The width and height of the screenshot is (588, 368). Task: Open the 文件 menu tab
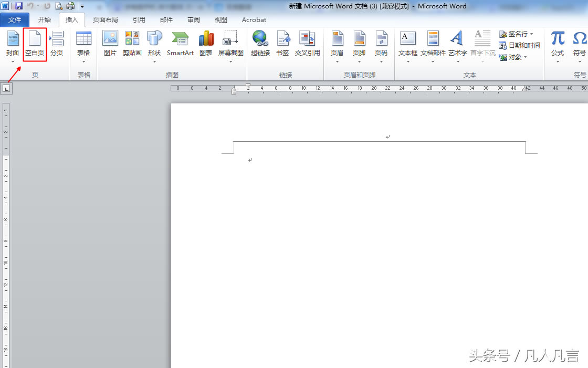[15, 20]
